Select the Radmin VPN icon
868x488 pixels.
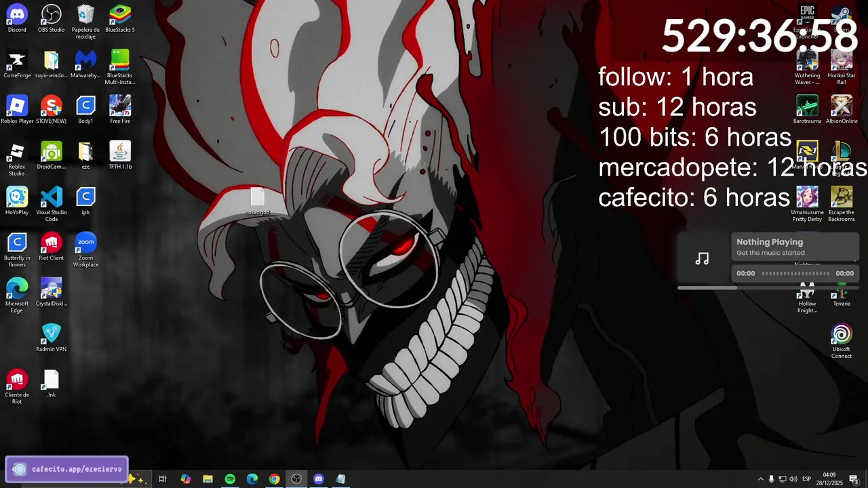tap(52, 338)
